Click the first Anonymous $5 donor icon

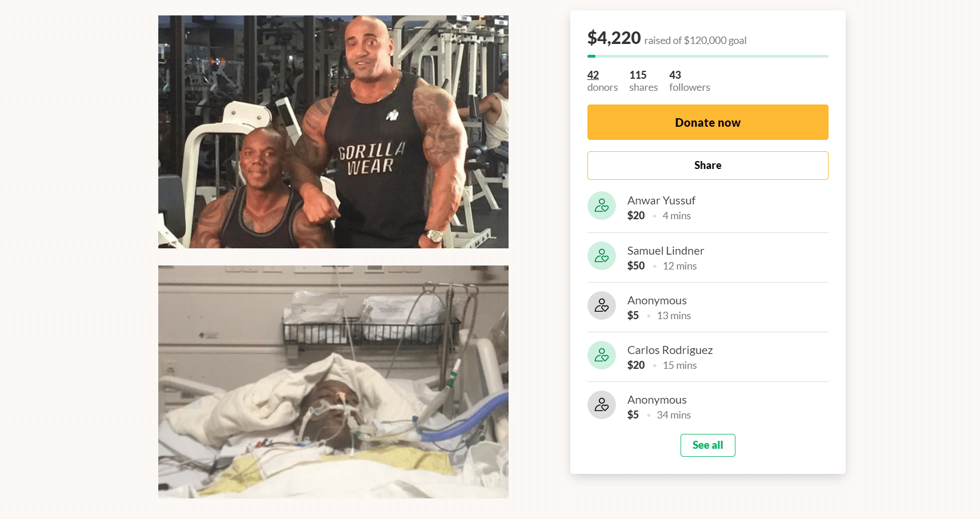[x=602, y=305]
